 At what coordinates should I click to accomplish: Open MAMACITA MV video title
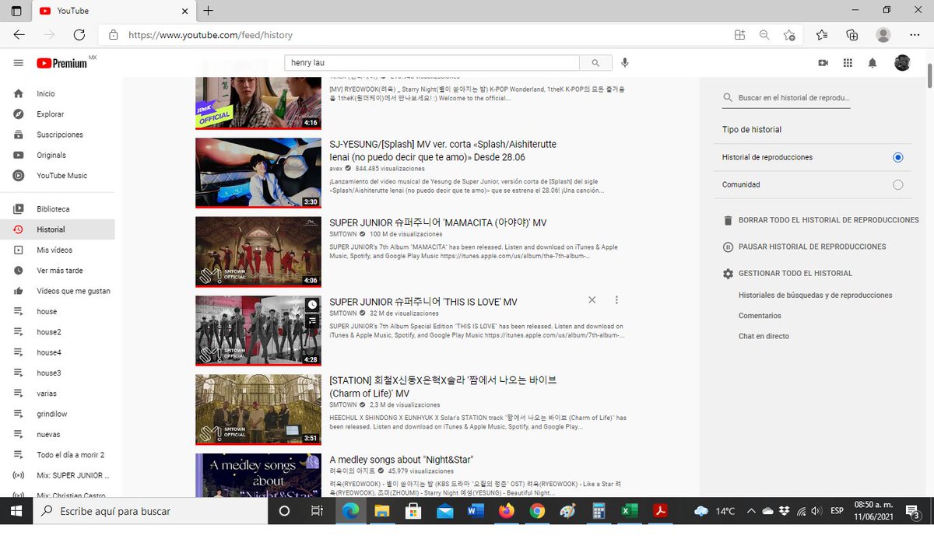click(438, 222)
